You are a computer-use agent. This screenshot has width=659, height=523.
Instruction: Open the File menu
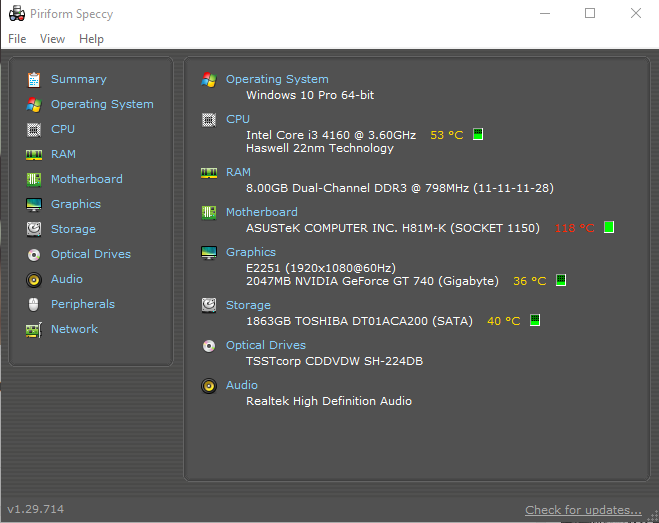point(17,39)
